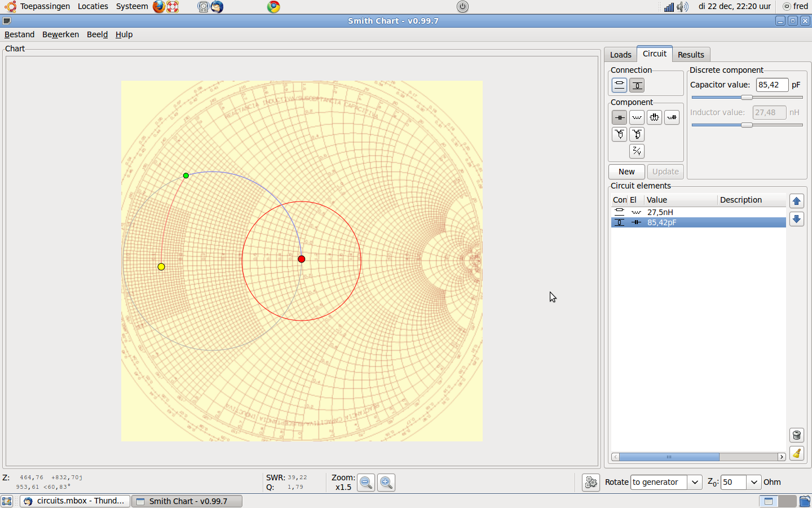
Task: Click green marker point on chart
Action: 186,176
